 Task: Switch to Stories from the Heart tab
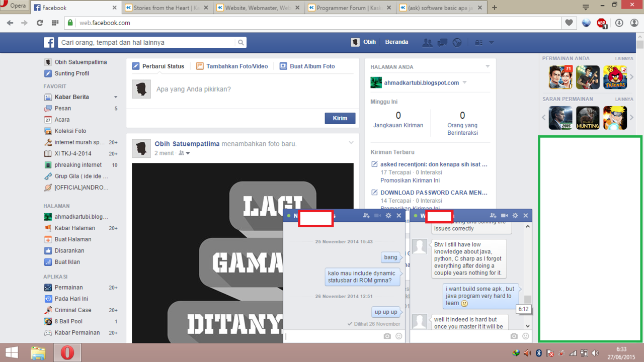point(166,8)
